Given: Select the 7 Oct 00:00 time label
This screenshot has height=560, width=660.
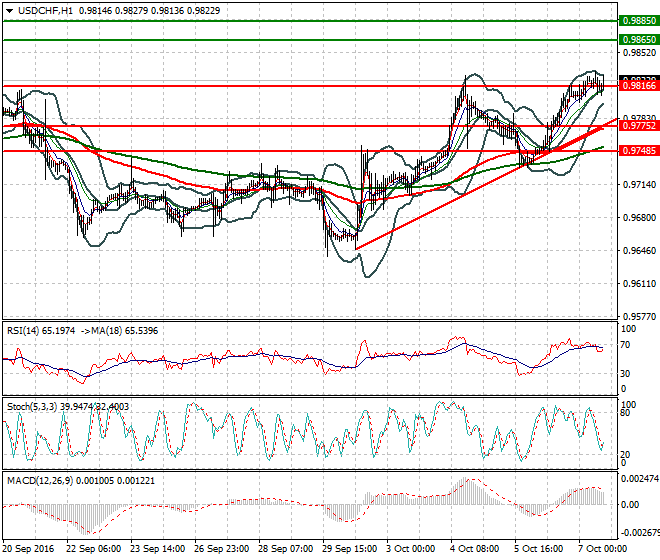Looking at the screenshot, I should click(603, 549).
